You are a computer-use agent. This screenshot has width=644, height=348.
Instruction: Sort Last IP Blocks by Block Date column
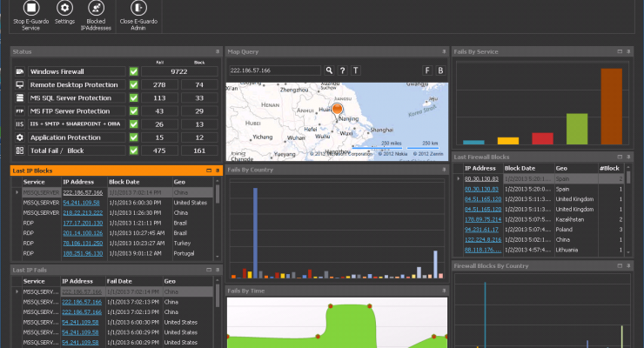tap(124, 181)
